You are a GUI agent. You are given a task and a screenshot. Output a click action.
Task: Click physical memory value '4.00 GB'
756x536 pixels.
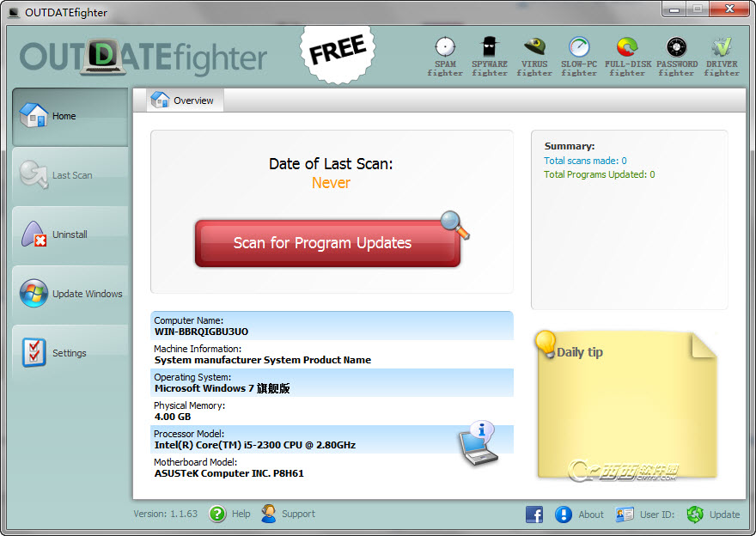(173, 417)
